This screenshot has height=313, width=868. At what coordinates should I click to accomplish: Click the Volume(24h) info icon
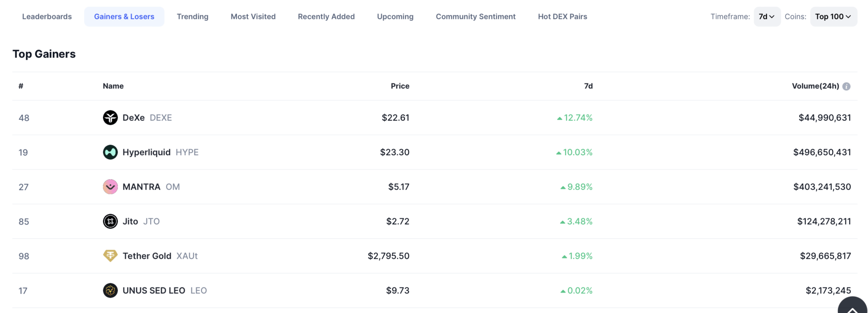tap(846, 86)
